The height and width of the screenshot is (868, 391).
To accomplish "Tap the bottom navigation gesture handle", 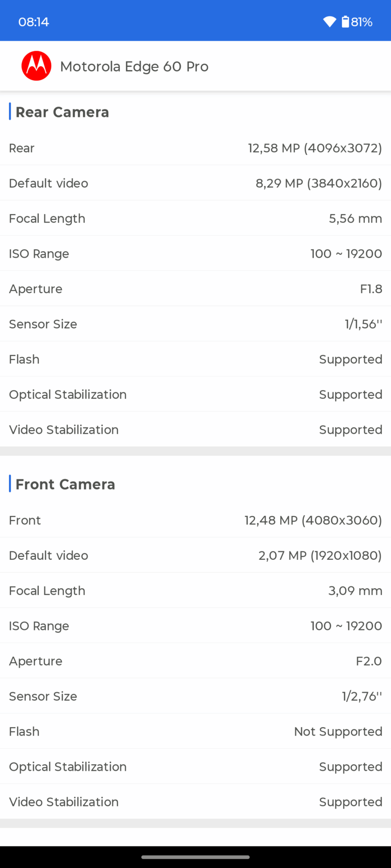I will [x=195, y=857].
